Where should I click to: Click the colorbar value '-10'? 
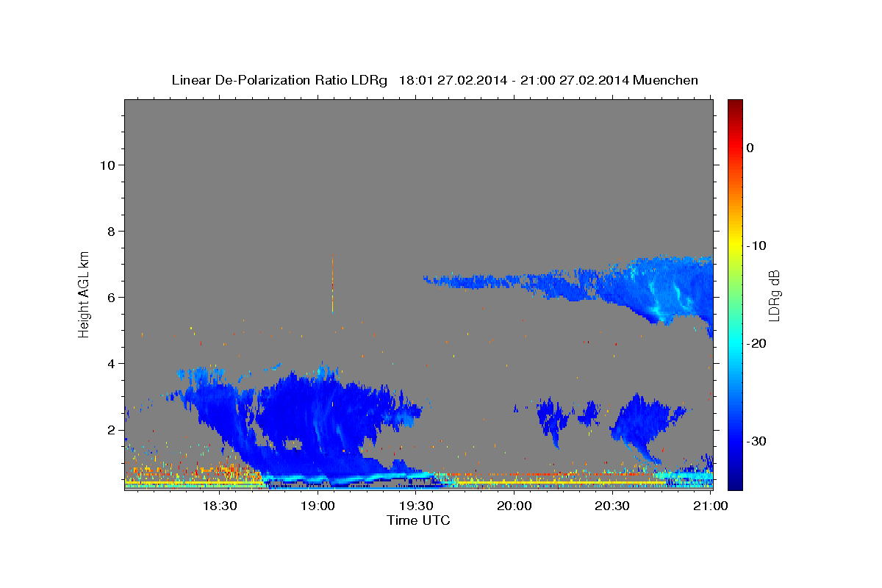point(757,245)
